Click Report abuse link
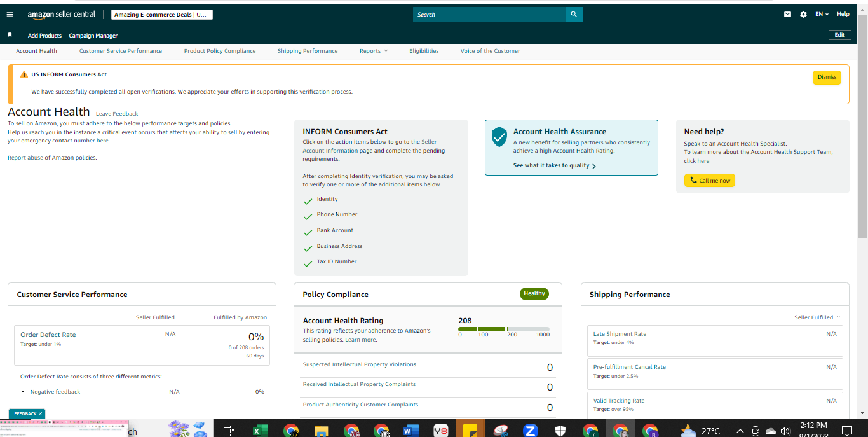868x437 pixels. (25, 158)
